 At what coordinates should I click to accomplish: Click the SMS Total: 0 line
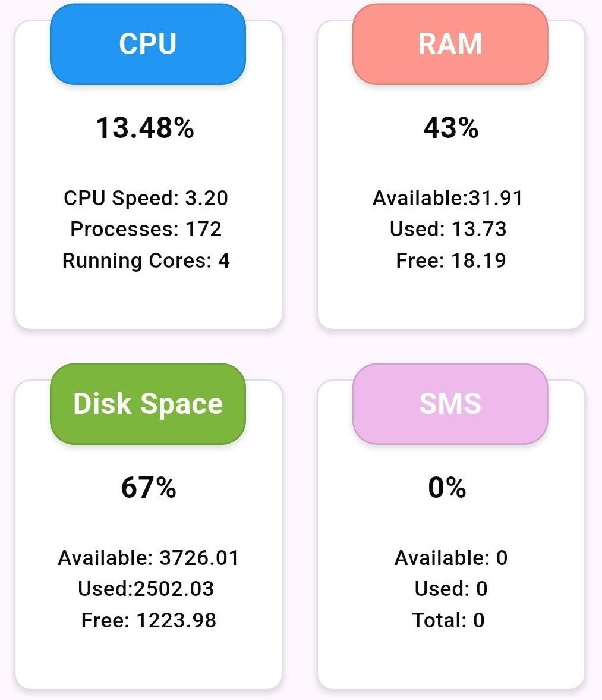click(448, 620)
